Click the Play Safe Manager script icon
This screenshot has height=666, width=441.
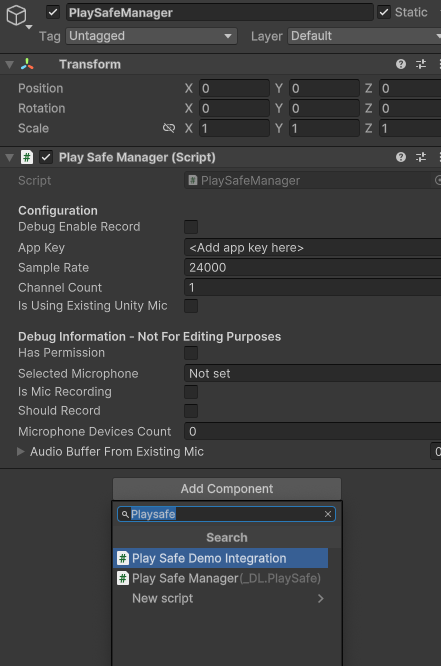point(27,157)
